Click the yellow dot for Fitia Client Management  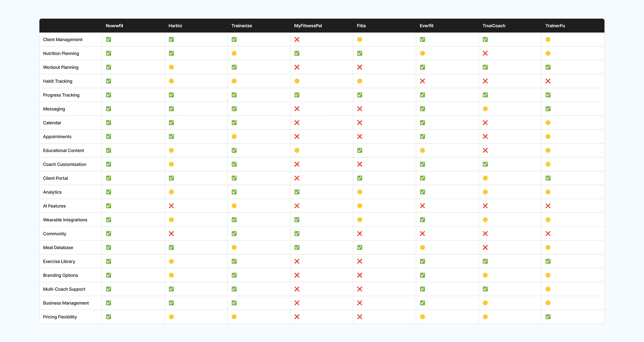[359, 39]
